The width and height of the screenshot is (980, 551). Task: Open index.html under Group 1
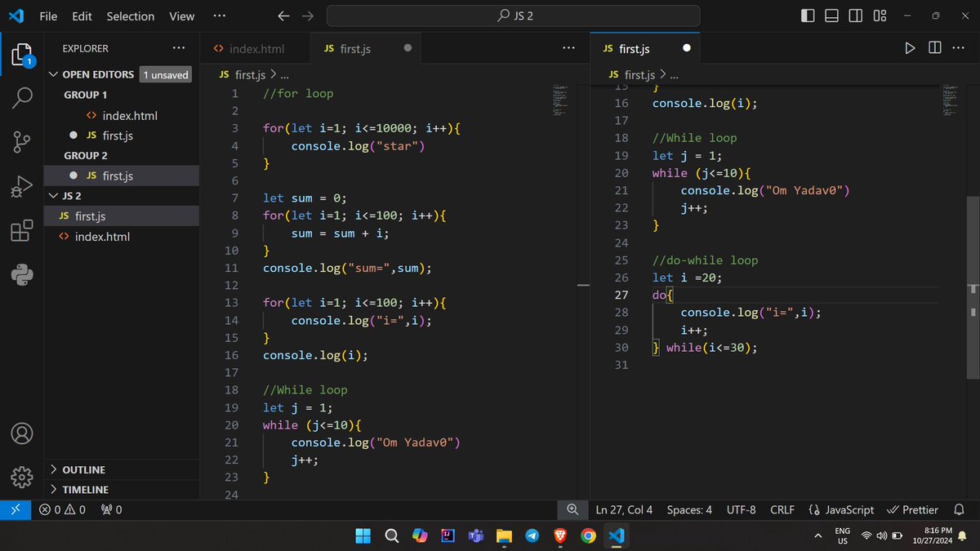point(121,115)
